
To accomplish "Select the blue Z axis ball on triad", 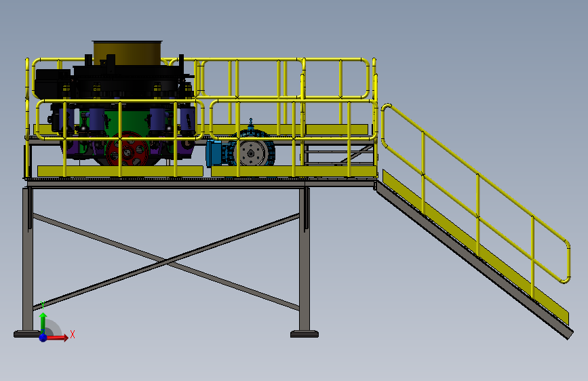I will 43,338.
